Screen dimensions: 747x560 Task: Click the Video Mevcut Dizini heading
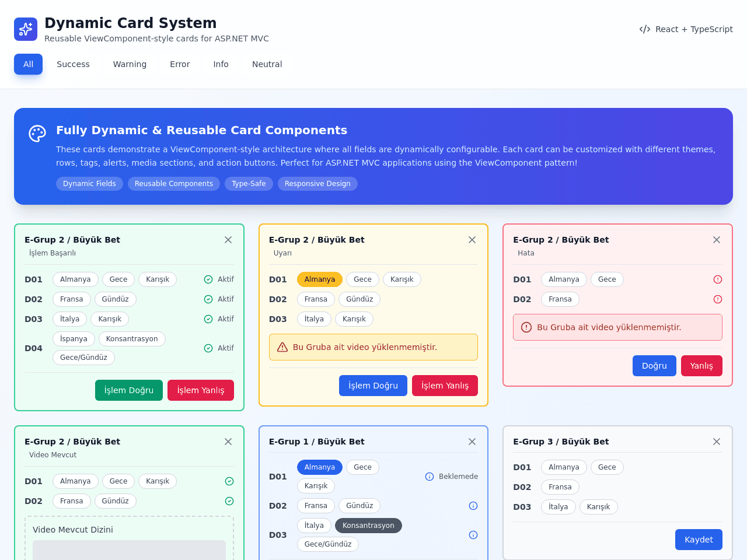[x=73, y=530]
